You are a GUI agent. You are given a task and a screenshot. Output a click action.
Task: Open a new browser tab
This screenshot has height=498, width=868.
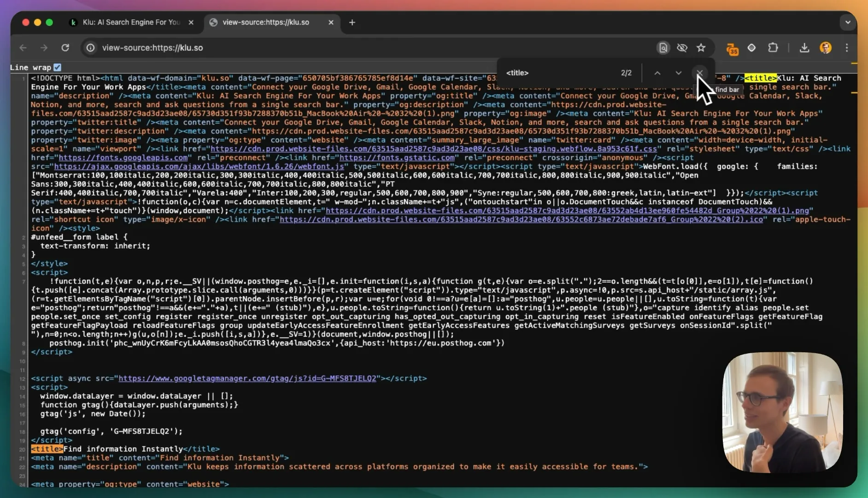[352, 22]
